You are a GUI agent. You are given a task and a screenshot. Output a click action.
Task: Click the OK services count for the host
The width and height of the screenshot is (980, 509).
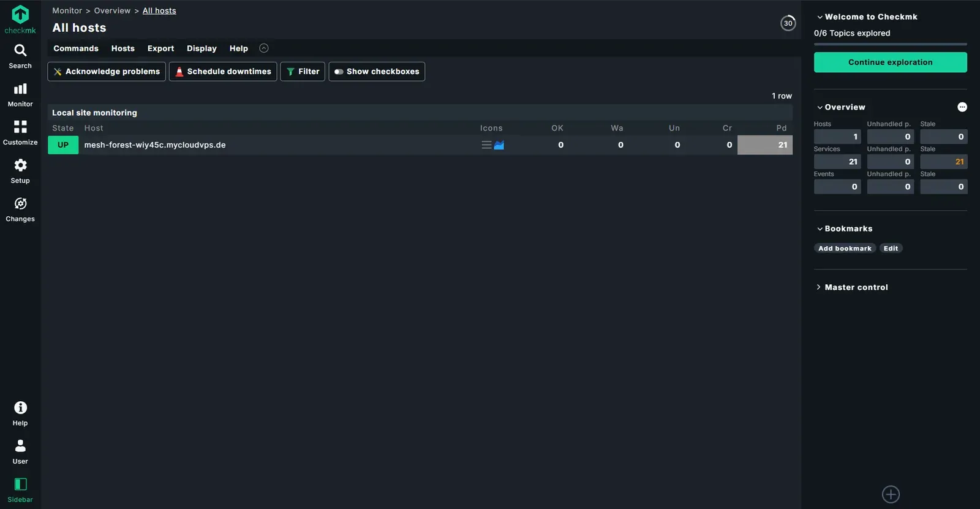point(560,145)
